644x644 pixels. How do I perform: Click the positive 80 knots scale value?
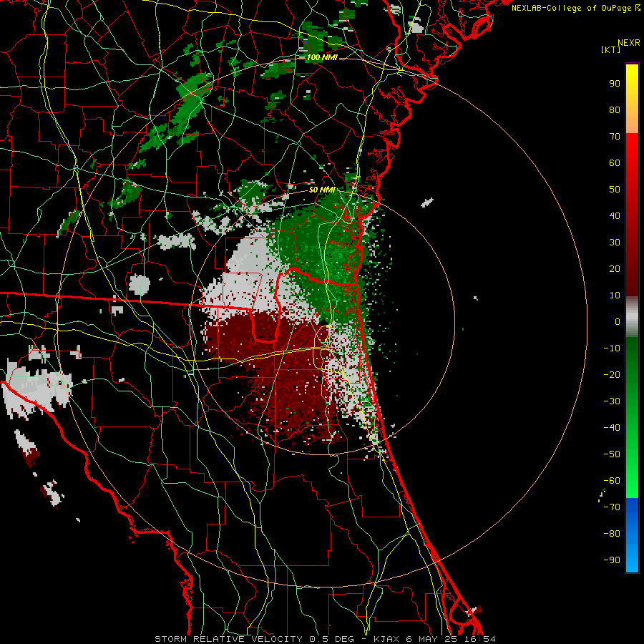click(x=615, y=110)
